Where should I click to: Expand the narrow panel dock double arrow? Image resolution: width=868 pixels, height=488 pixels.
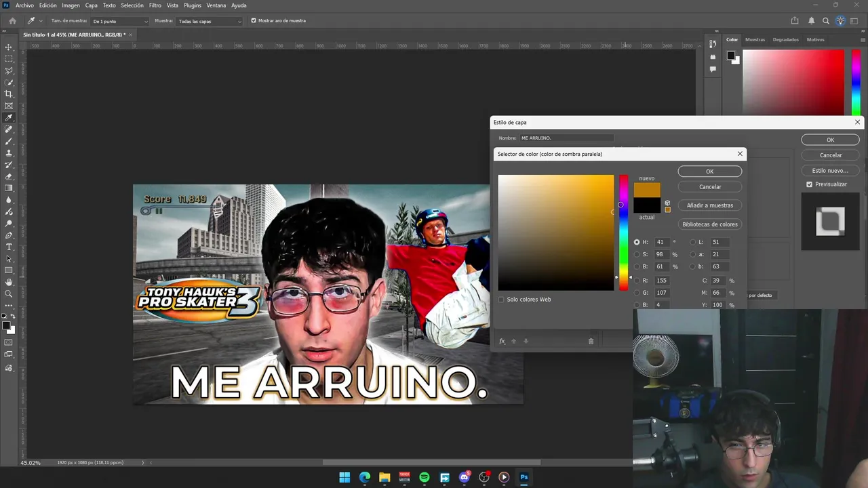717,30
